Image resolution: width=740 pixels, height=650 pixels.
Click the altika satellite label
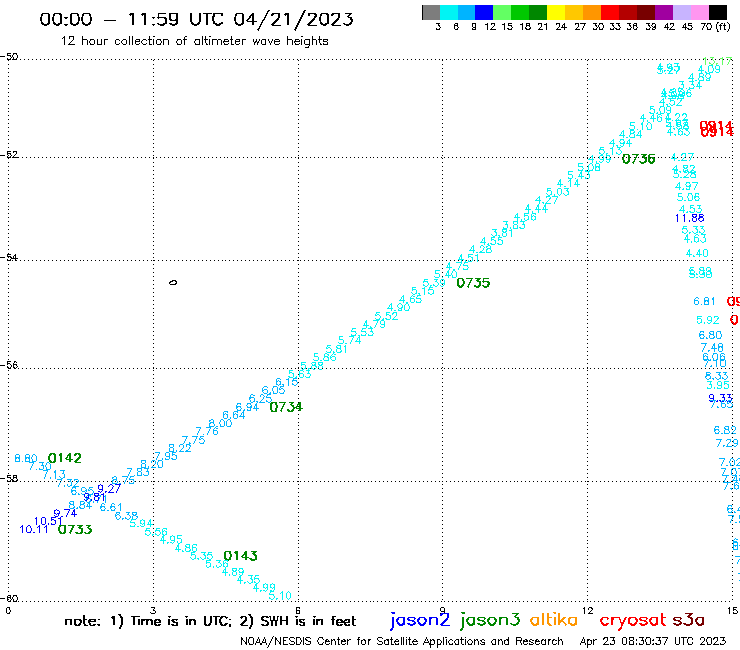pyautogui.click(x=553, y=620)
